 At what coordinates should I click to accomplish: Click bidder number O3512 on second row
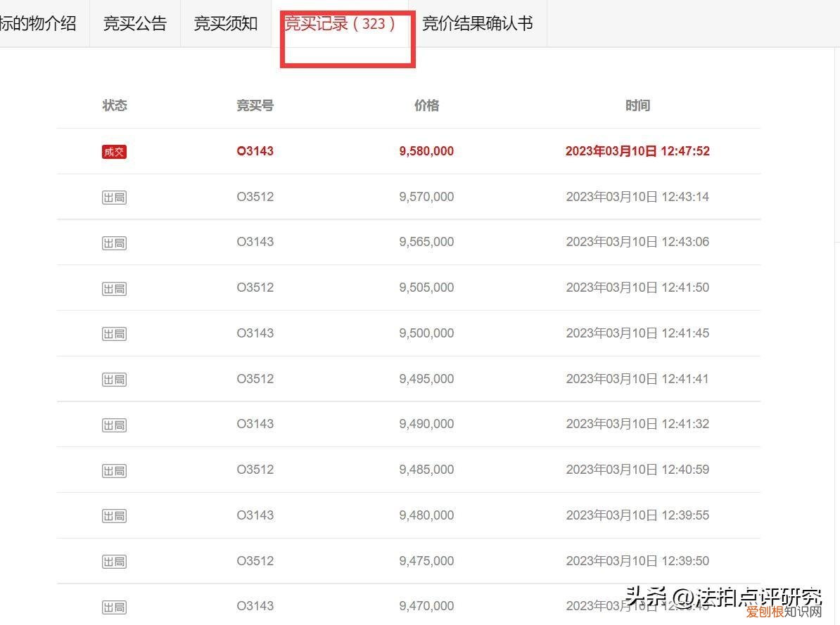255,197
